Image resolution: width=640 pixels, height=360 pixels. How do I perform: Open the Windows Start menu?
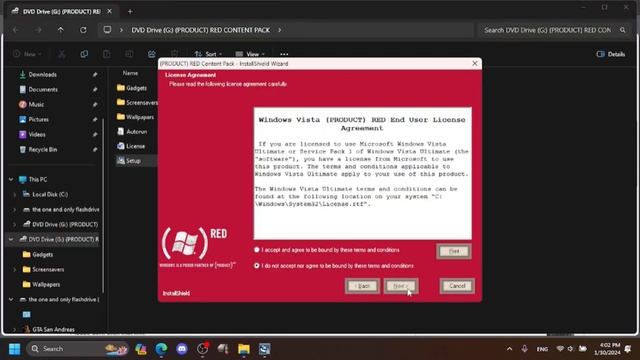click(15, 349)
